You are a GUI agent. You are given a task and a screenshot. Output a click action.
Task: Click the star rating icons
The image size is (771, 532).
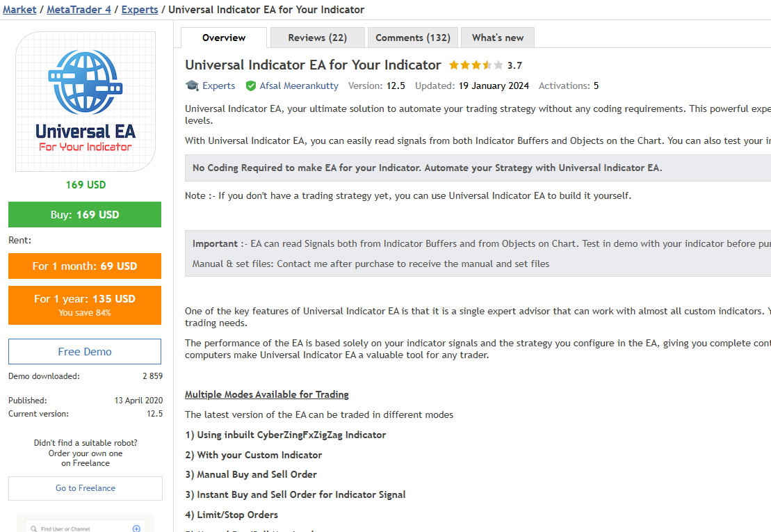pyautogui.click(x=476, y=65)
